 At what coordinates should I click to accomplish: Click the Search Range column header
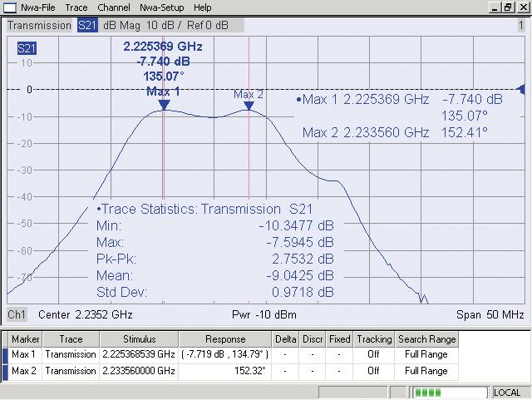pyautogui.click(x=426, y=339)
